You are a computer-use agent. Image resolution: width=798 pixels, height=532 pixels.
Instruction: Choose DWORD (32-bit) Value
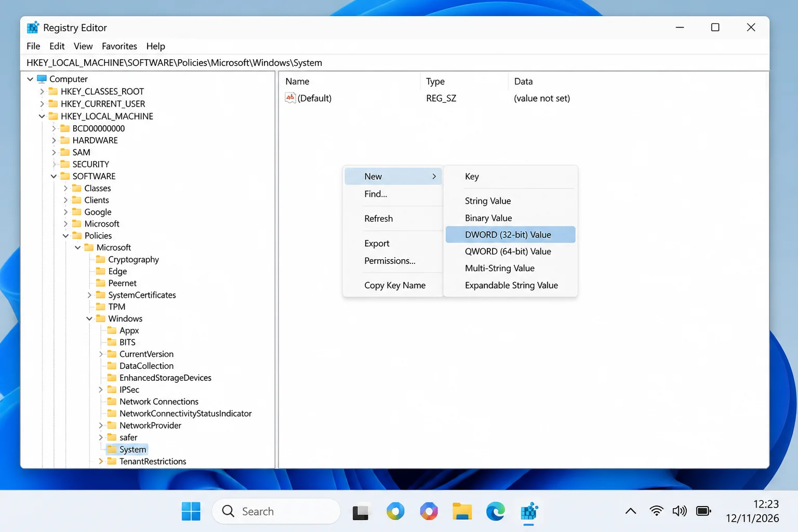click(x=510, y=235)
